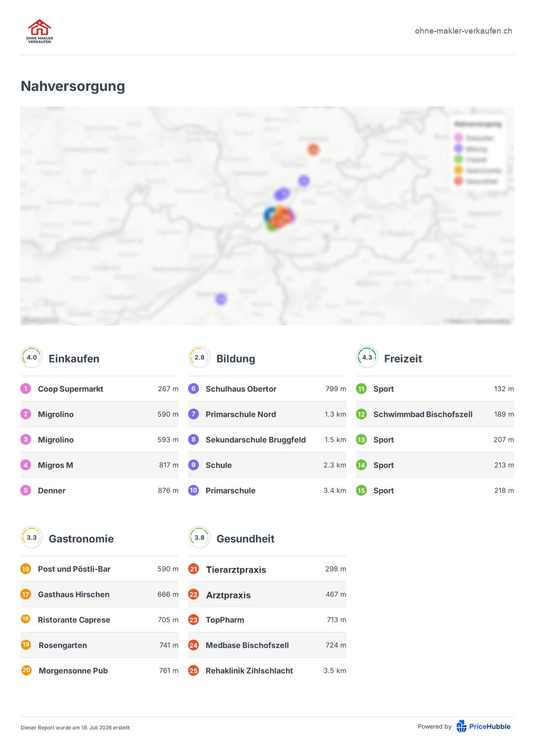Click the 3.5 km distance value
This screenshot has height=756, width=535.
point(335,670)
